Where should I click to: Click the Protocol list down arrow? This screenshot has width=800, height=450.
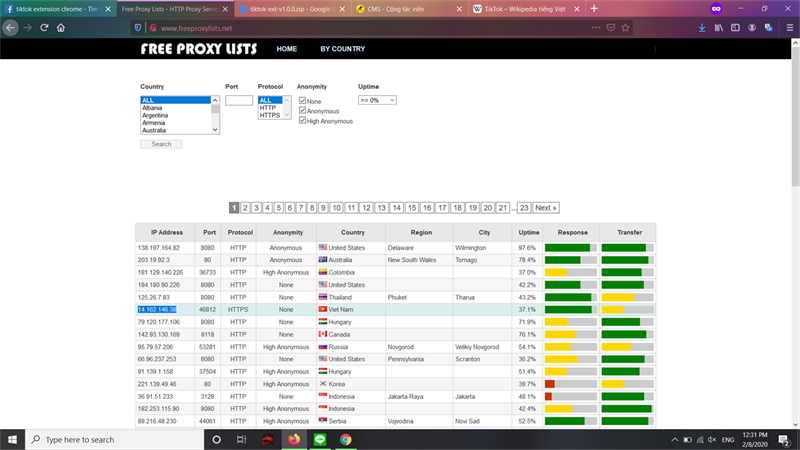point(287,115)
